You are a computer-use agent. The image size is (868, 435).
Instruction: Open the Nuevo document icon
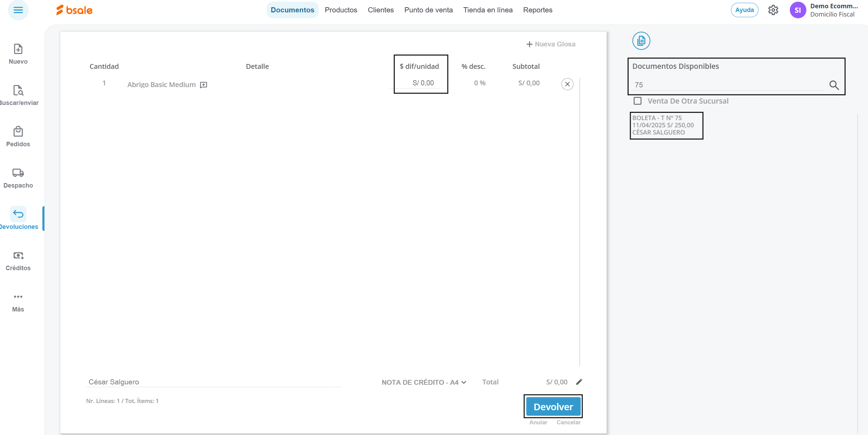point(18,49)
